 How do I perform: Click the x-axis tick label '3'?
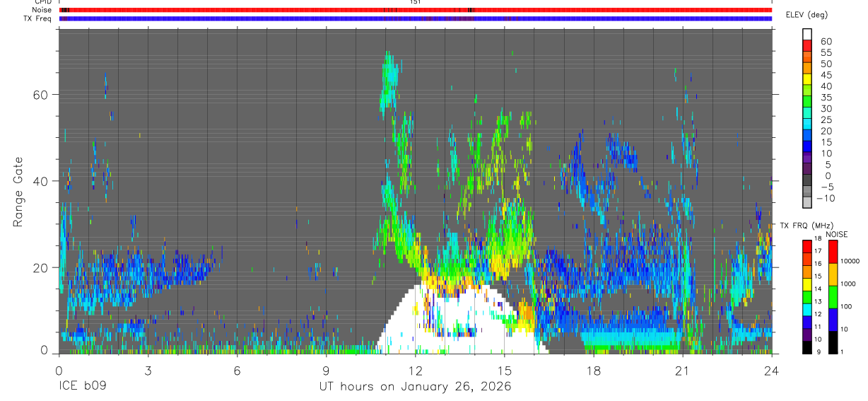pos(148,371)
